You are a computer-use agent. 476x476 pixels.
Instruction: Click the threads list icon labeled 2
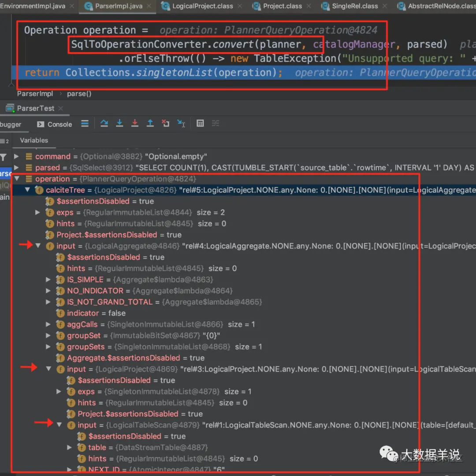tap(4, 141)
